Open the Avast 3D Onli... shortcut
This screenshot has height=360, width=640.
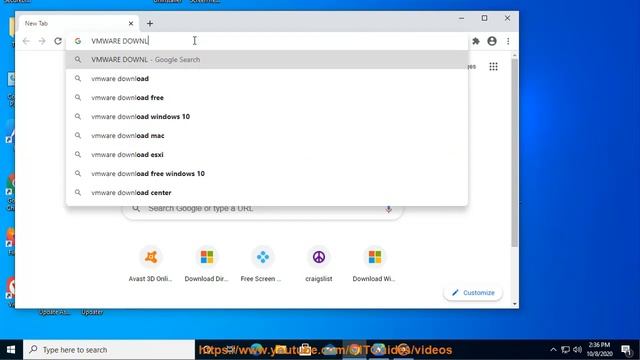coord(151,265)
